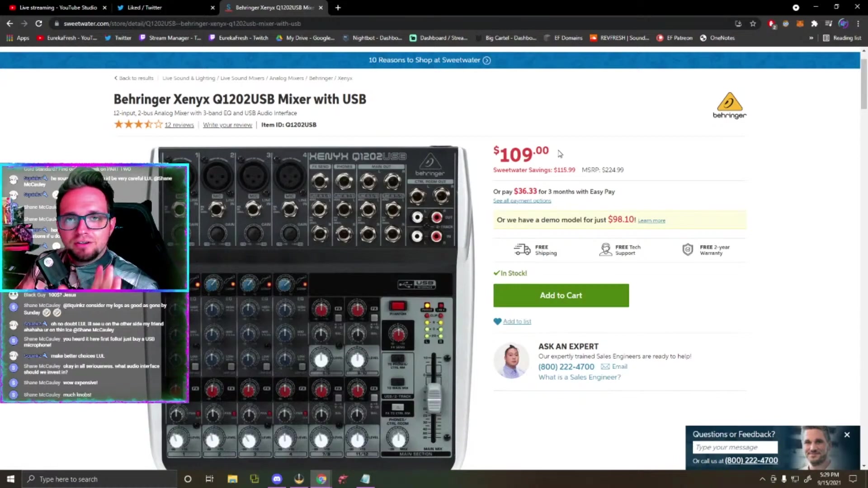Click the heart Add to list icon

pyautogui.click(x=497, y=321)
